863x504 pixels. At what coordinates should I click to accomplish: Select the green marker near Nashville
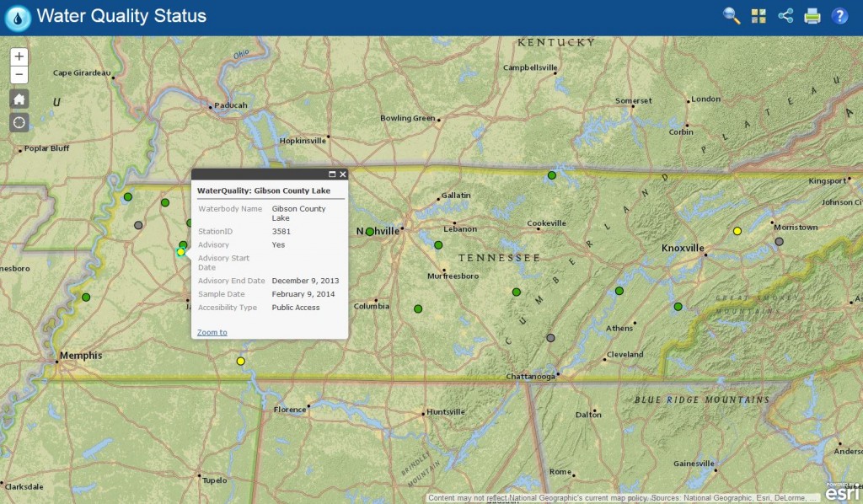[370, 232]
